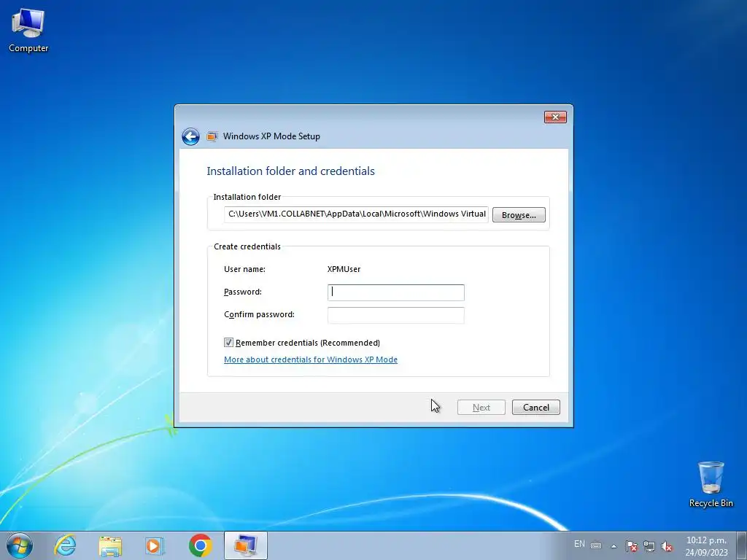The height and width of the screenshot is (560, 747).
Task: Click the network status tray icon
Action: tap(649, 546)
